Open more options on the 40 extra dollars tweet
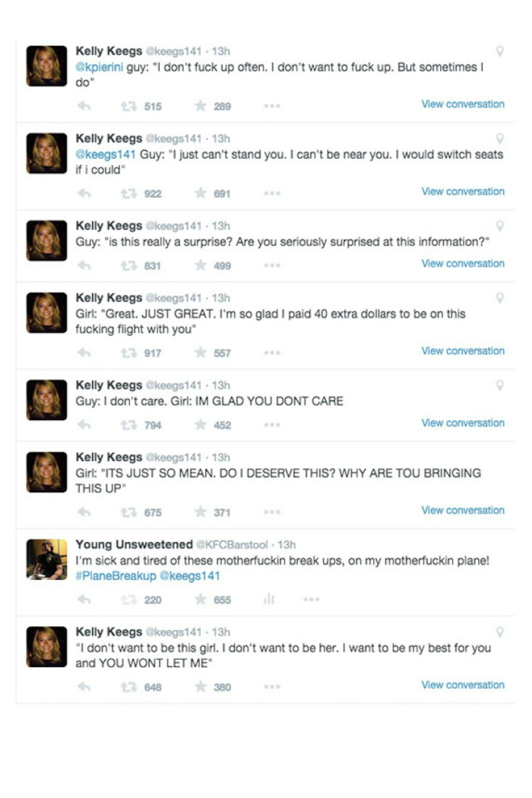The image size is (532, 798). 272,353
